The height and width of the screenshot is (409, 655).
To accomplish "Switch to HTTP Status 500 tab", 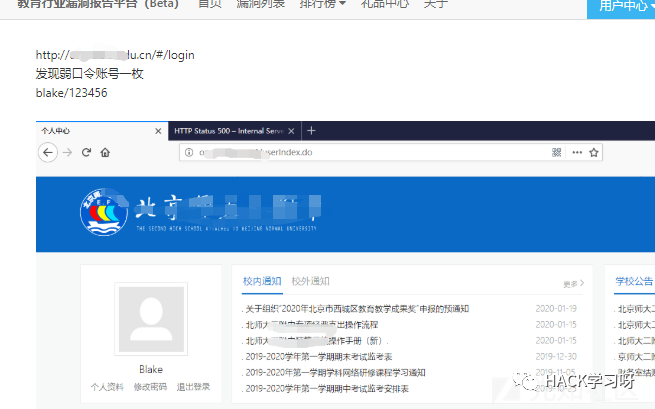I will coord(234,131).
